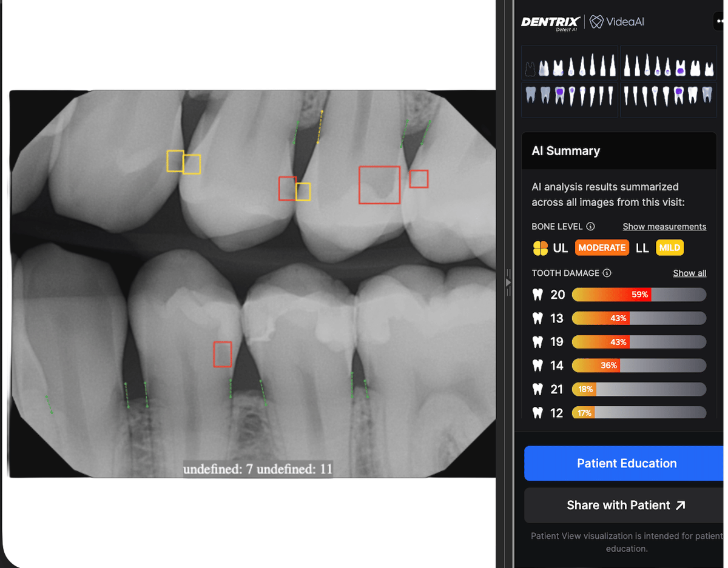728x568 pixels.
Task: Click the info icon beside TOOTH DAMAGE
Action: click(x=607, y=273)
